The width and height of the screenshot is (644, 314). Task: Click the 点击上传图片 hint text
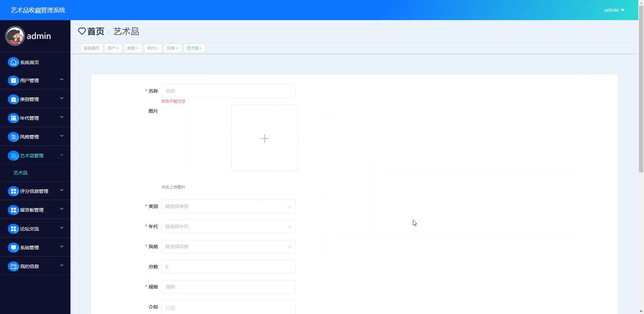(173, 187)
